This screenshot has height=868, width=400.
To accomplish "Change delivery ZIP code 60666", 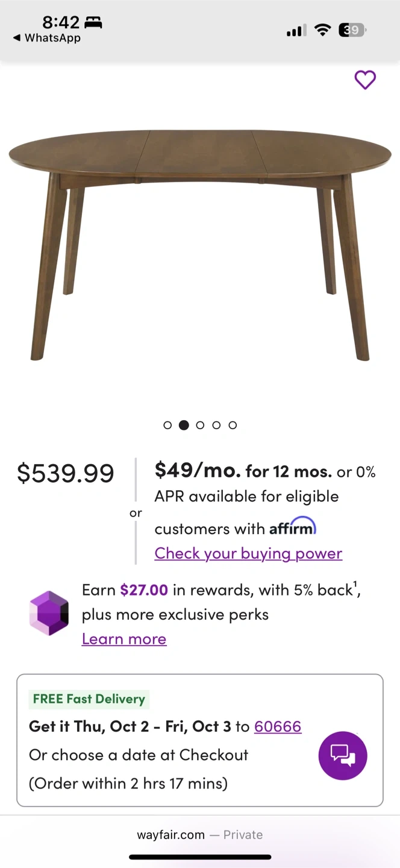I will (x=278, y=726).
